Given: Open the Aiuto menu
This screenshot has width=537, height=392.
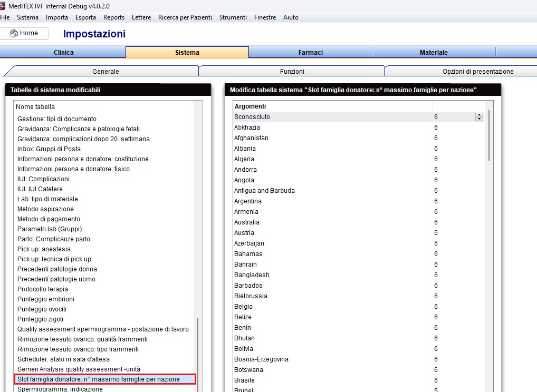Looking at the screenshot, I should (x=291, y=17).
